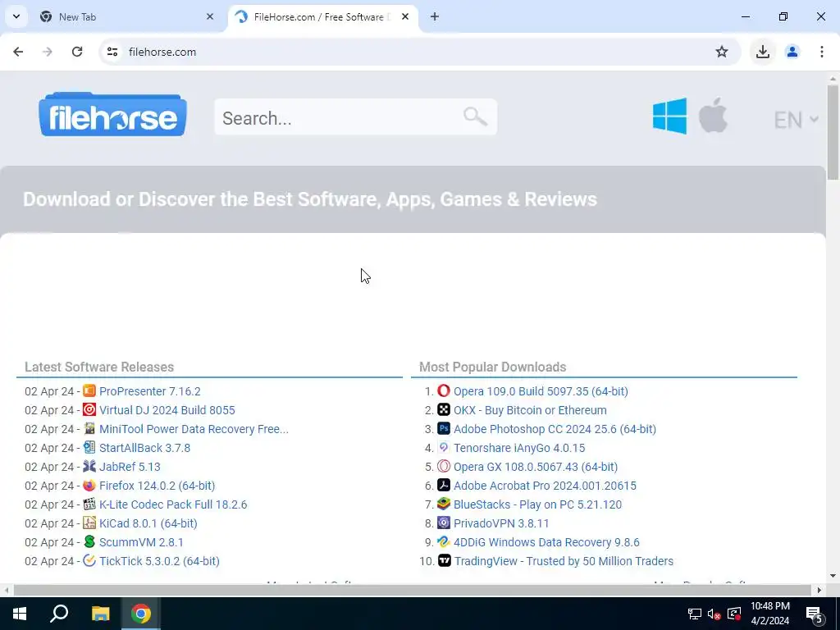Click the StartAllBack app icon
Viewport: 840px width, 630px height.
(x=89, y=447)
